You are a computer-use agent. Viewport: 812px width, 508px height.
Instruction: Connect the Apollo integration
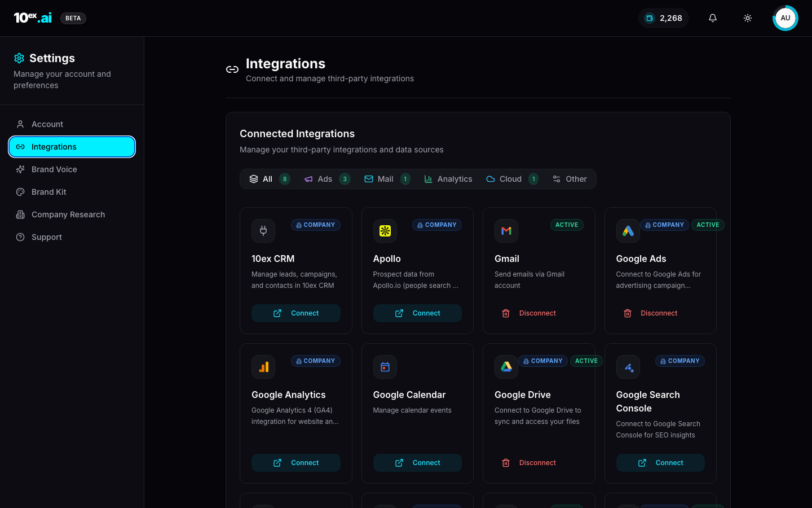[417, 313]
